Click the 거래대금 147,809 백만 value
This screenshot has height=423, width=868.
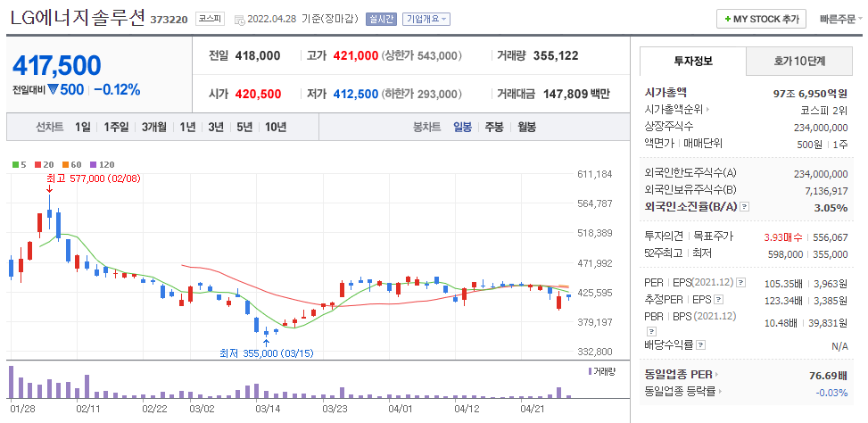(576, 94)
